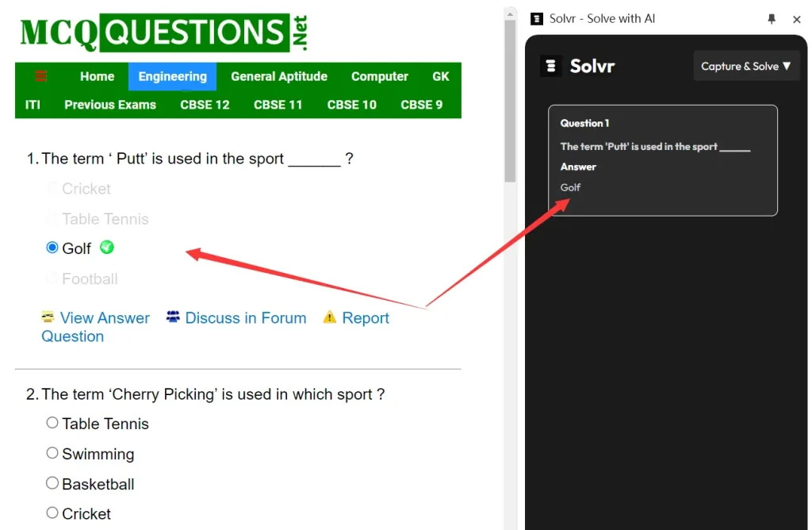The height and width of the screenshot is (530, 812).
Task: Select Cricket option under question 2
Action: [x=52, y=512]
